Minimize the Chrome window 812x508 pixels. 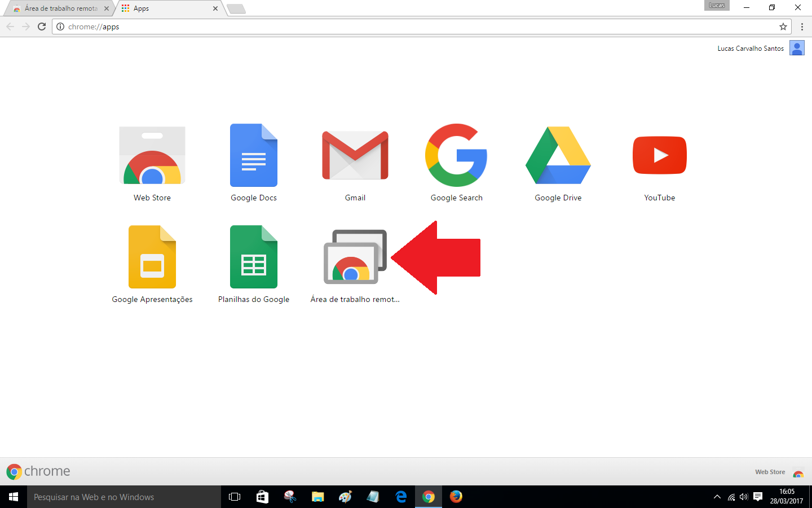tap(747, 7)
